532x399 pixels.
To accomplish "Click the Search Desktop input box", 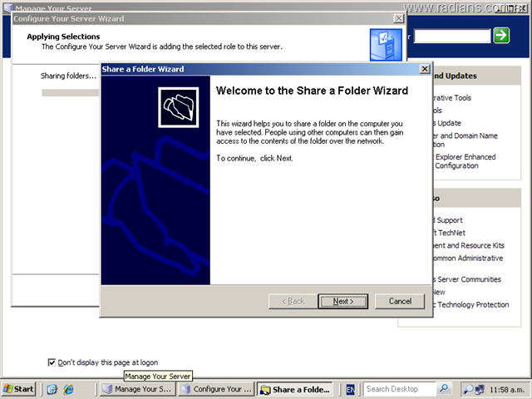I will coord(401,389).
